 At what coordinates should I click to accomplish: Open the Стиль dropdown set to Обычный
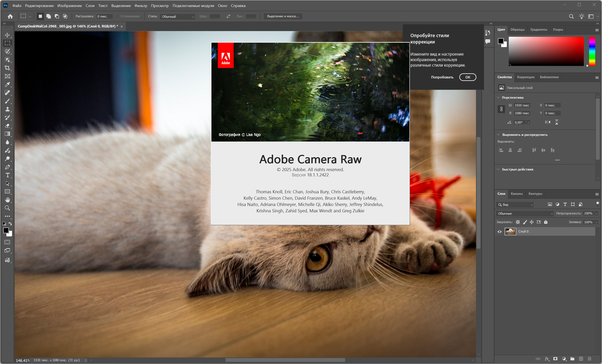coord(177,17)
